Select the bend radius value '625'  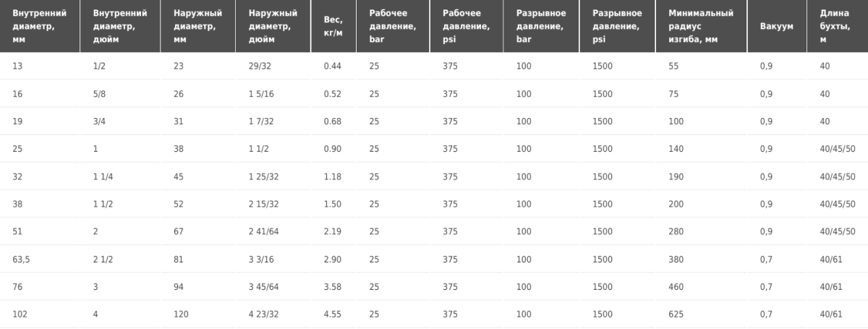676,314
